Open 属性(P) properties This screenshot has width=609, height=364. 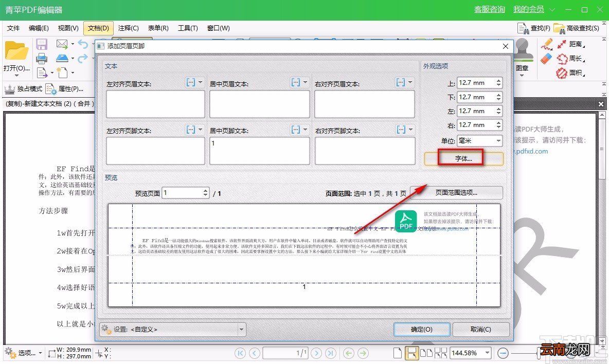click(64, 89)
